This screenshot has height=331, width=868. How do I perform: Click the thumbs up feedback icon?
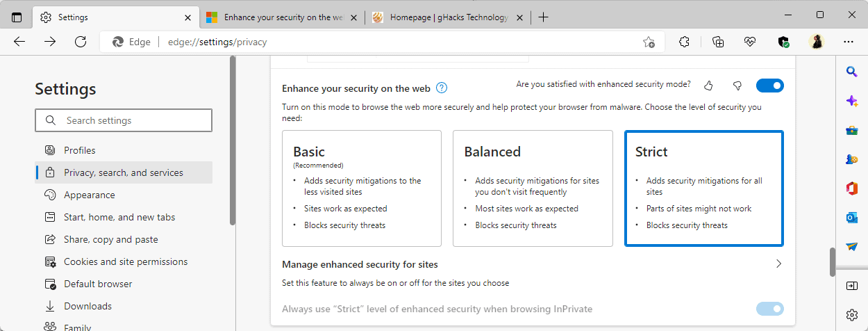tap(708, 86)
